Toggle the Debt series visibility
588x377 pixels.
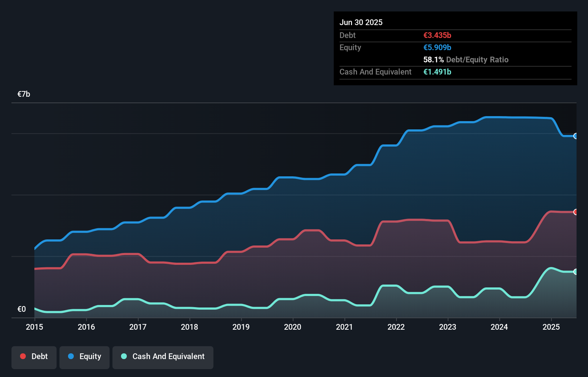pyautogui.click(x=34, y=357)
